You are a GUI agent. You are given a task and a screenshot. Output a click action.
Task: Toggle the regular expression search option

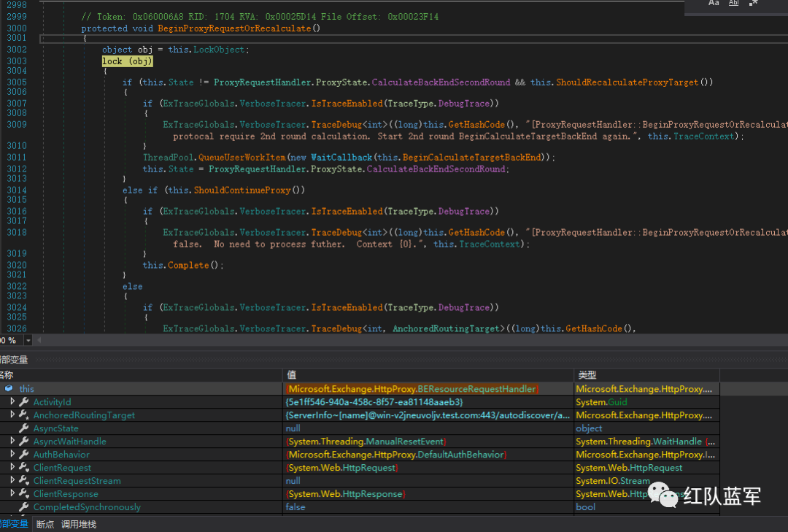(x=753, y=3)
